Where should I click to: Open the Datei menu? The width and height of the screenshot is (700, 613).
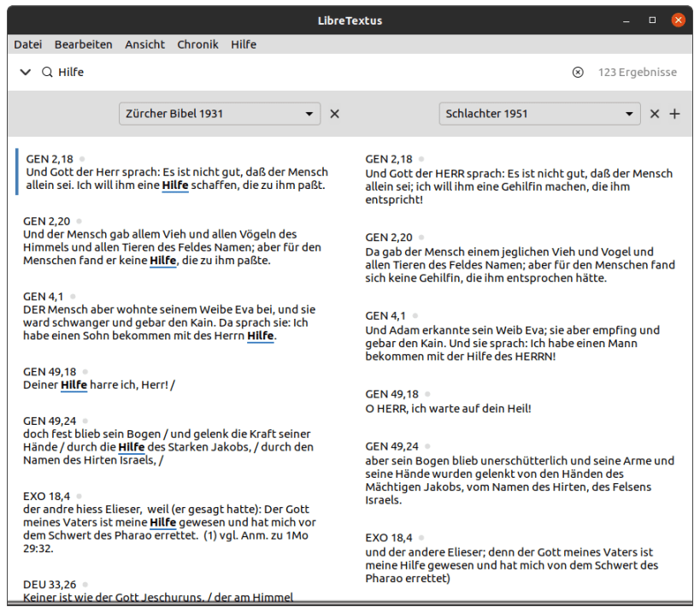(x=27, y=44)
